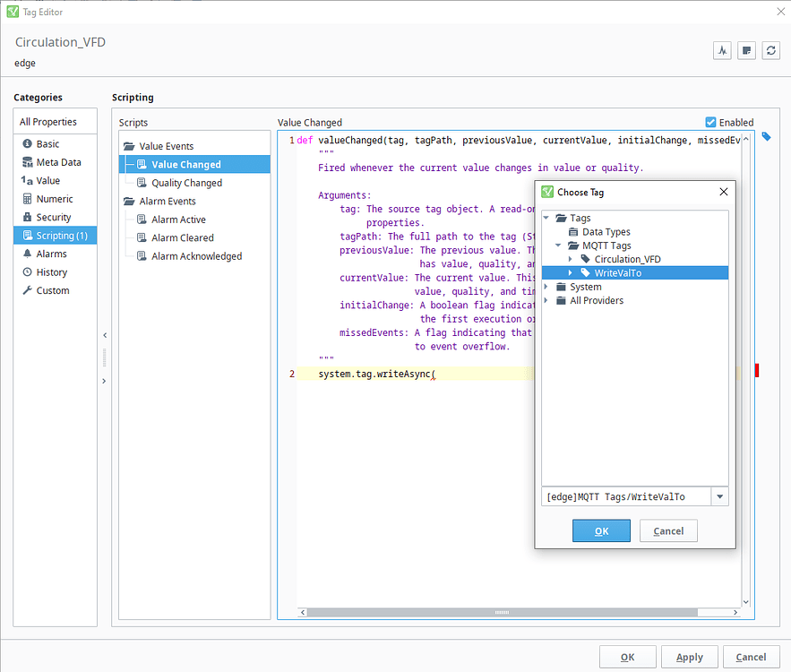791x672 pixels.
Task: Select Alarm Acknowledged script label
Action: click(197, 256)
